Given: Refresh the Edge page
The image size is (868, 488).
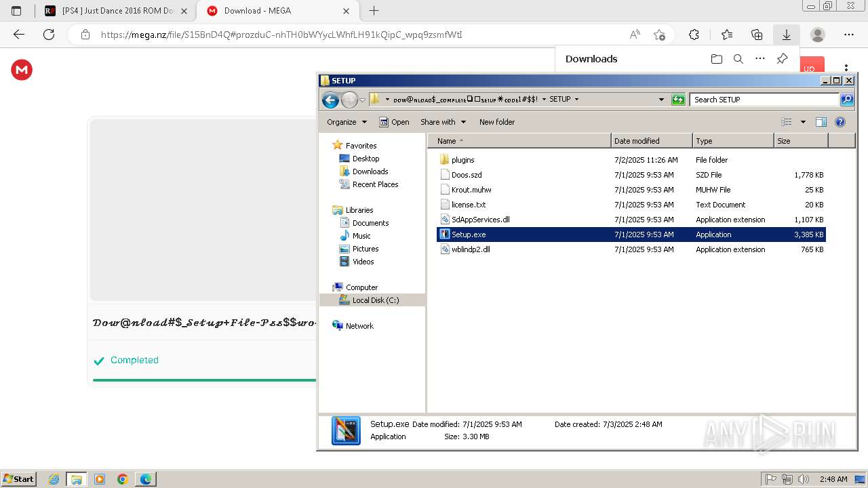Looking at the screenshot, I should pos(49,35).
